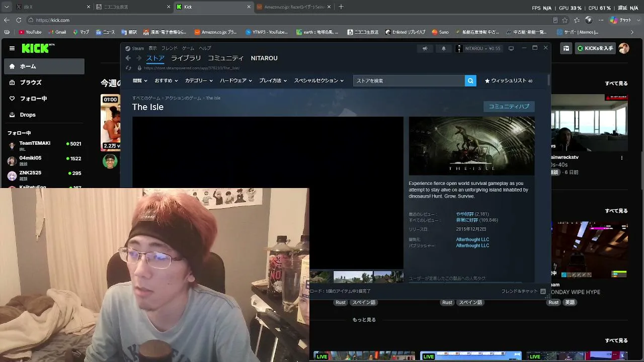Open browser tab search dropdown arrow
This screenshot has height=362, width=644.
click(x=7, y=7)
